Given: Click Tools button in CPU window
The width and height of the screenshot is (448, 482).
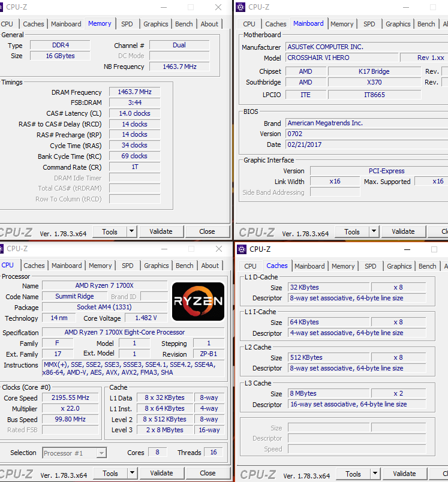Looking at the screenshot, I should [110, 473].
